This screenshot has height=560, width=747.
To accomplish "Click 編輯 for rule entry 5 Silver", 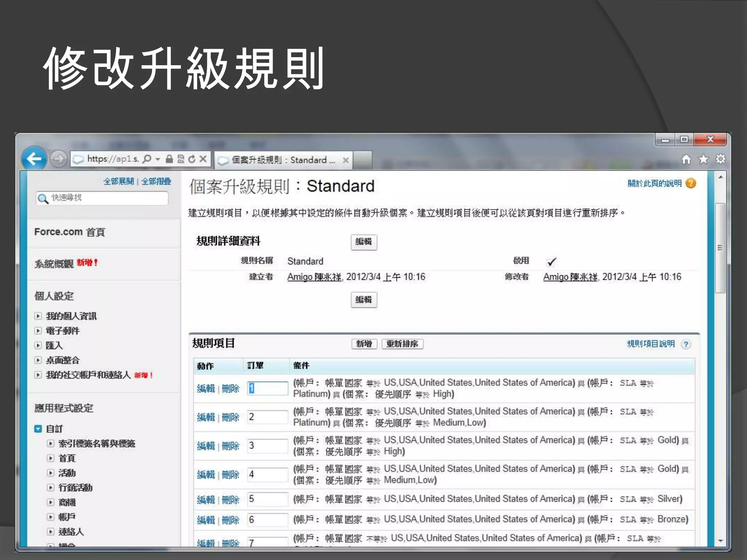I will (206, 499).
